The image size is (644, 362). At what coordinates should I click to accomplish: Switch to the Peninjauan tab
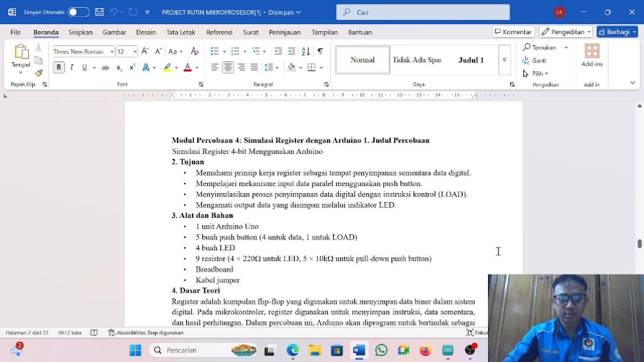coord(285,32)
